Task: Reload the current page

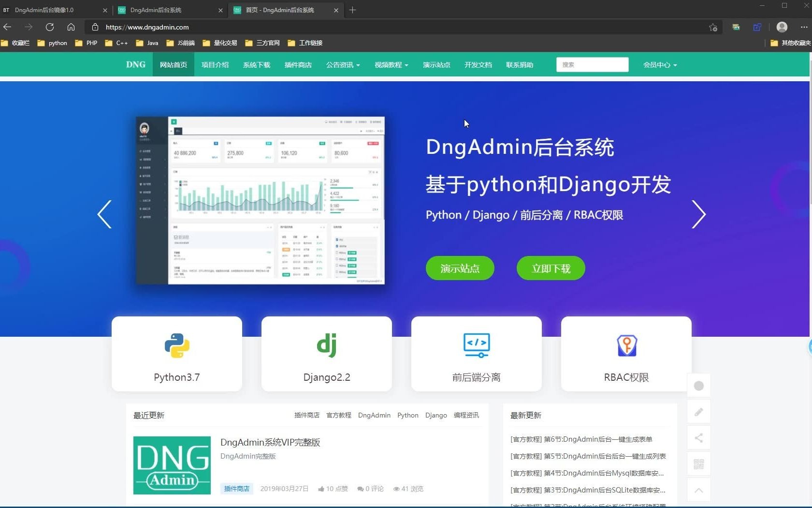Action: point(50,27)
